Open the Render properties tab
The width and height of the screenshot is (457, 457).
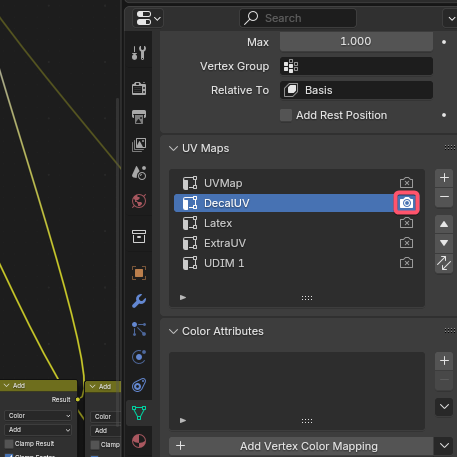139,89
